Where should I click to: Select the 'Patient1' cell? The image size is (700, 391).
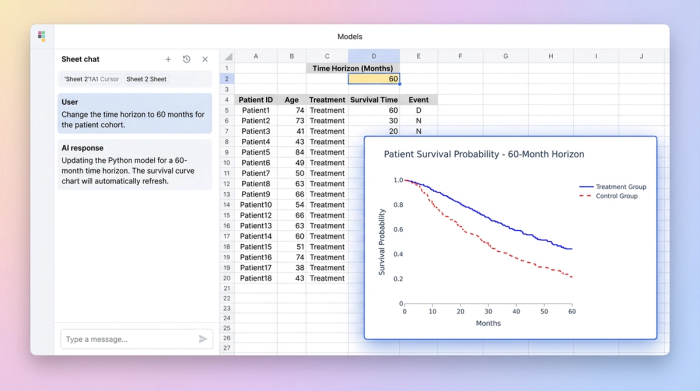pos(256,110)
